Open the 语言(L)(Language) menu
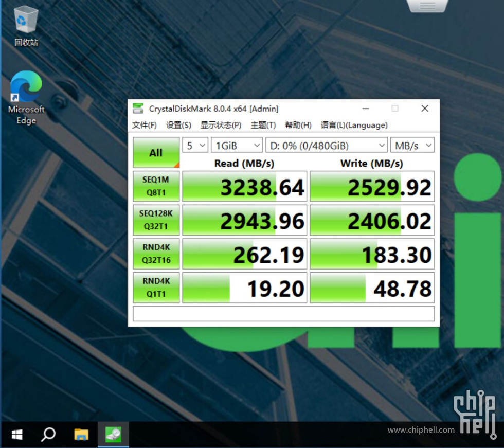This screenshot has width=504, height=448. pos(354,125)
